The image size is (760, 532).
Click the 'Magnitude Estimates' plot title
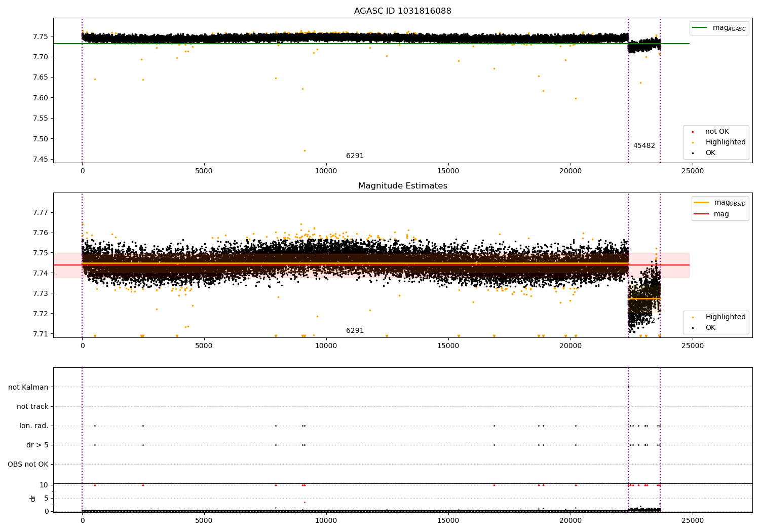point(402,186)
